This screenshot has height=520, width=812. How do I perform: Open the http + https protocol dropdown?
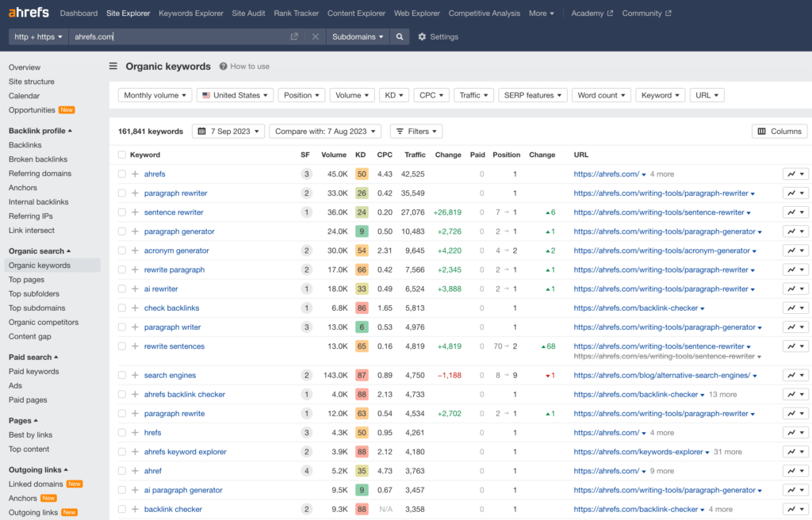pos(38,36)
